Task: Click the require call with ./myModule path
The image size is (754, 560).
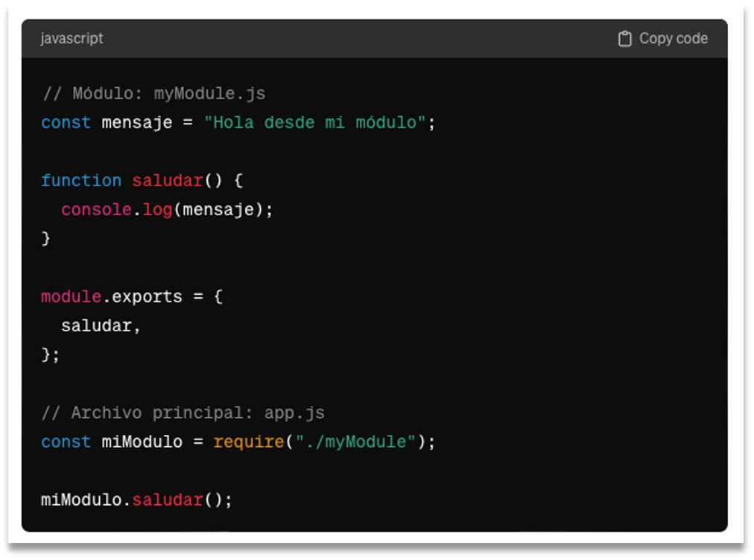Action: click(x=249, y=442)
